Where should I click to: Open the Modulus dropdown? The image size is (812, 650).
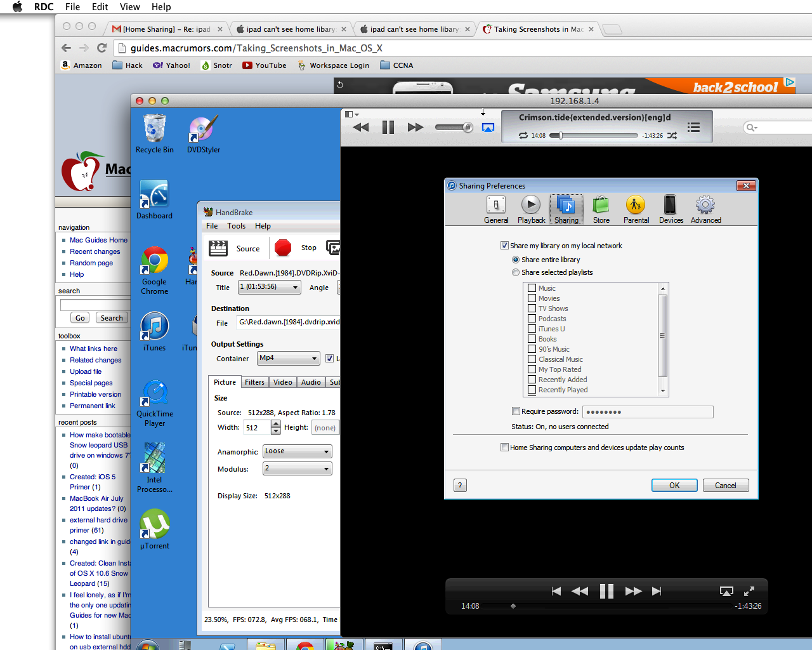coord(298,468)
